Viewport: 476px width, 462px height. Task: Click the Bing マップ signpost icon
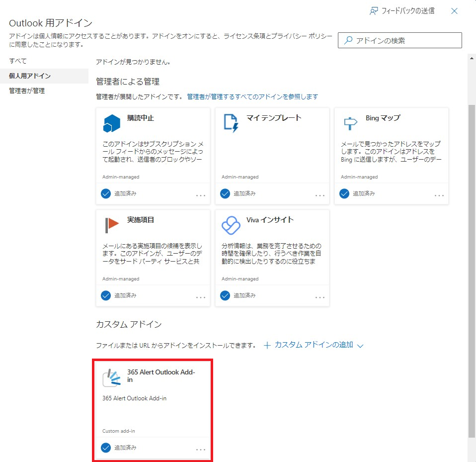click(x=350, y=123)
